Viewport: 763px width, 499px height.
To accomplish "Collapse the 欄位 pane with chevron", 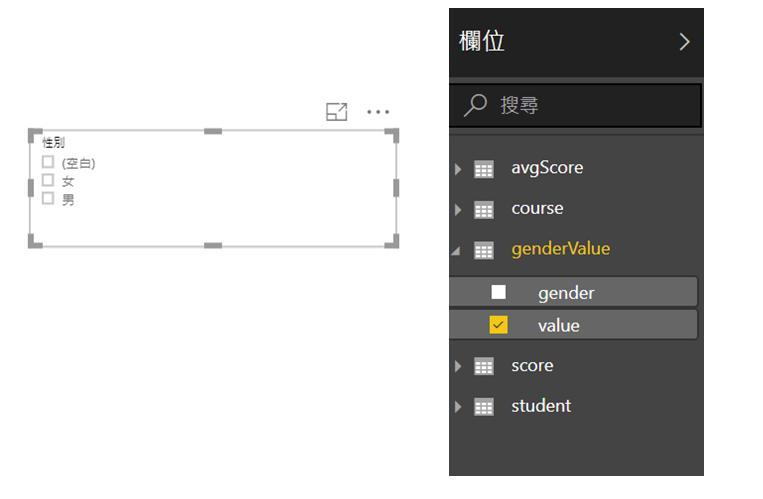I will [684, 42].
